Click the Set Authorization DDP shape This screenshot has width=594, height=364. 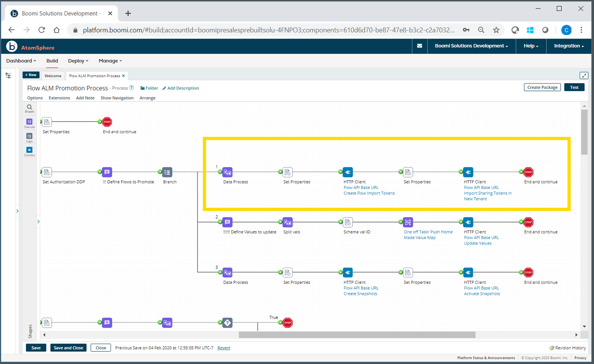(47, 172)
